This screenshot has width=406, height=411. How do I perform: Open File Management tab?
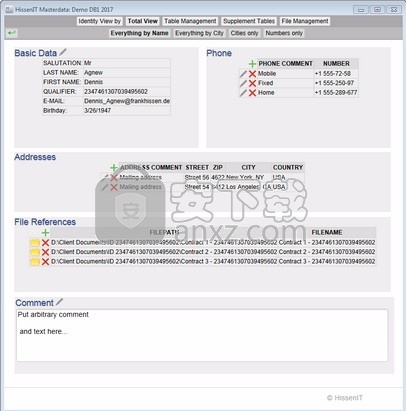305,21
